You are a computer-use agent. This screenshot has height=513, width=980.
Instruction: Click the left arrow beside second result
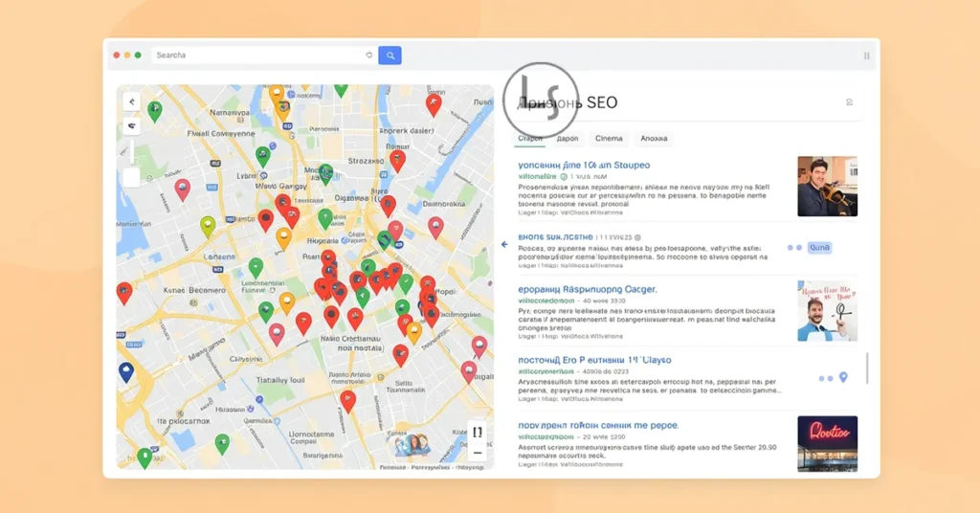coord(504,244)
